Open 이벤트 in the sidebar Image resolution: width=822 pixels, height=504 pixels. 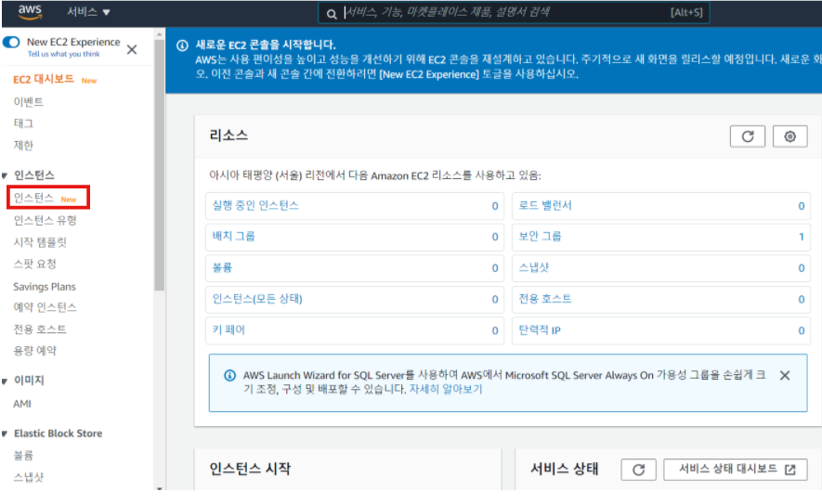[28, 102]
